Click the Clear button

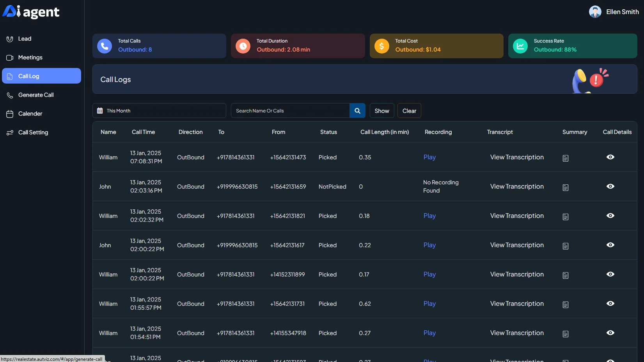click(409, 111)
